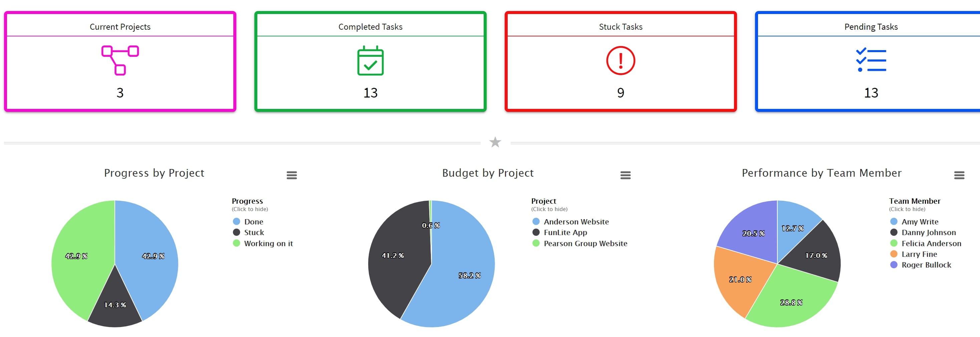Click the Stuck Tasks count of 9
The image size is (980, 337).
(620, 93)
